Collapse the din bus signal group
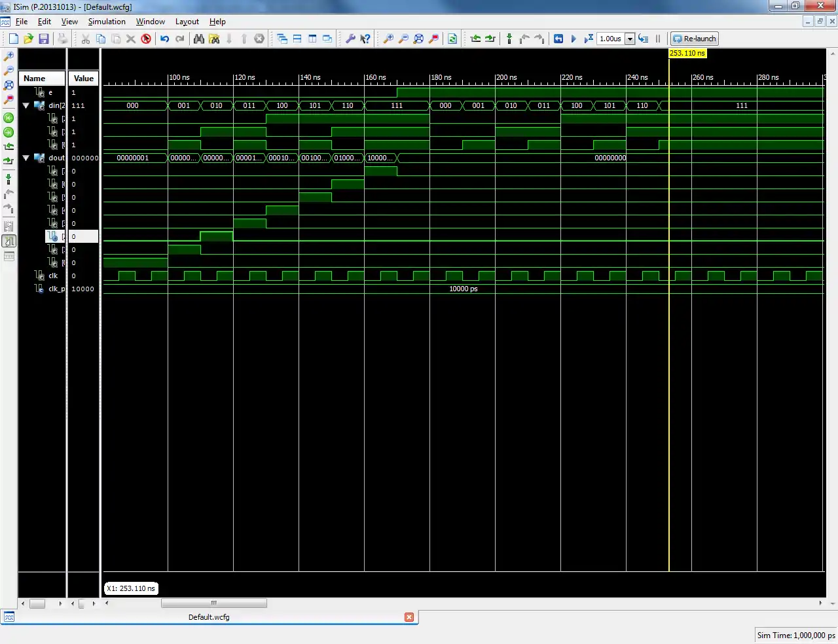This screenshot has height=644, width=838. point(26,105)
